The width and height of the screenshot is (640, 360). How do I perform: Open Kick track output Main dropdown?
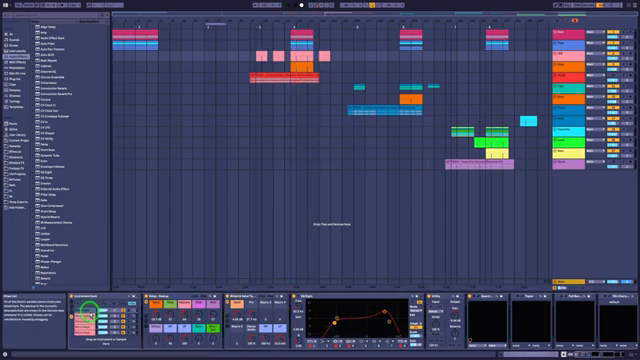[595, 32]
